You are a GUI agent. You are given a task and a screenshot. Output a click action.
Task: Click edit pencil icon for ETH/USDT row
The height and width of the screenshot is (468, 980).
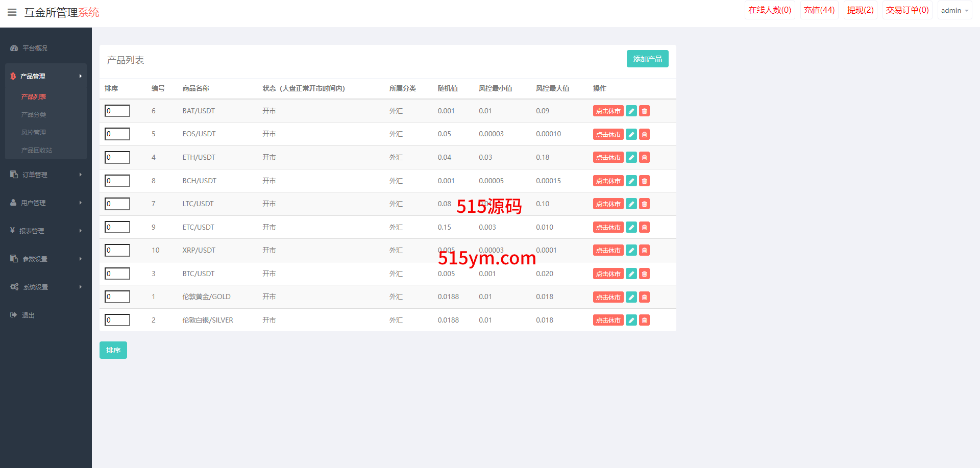pos(631,158)
